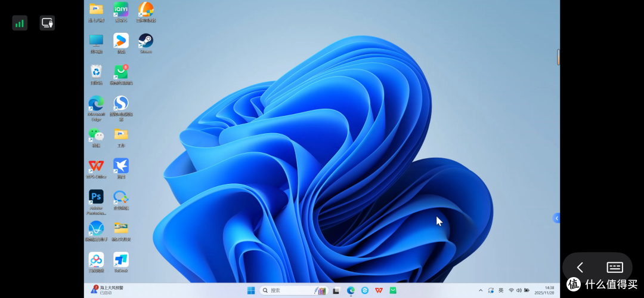This screenshot has height=298, width=644.
Task: Open Wi-Fi network settings in the tray
Action: pos(512,291)
